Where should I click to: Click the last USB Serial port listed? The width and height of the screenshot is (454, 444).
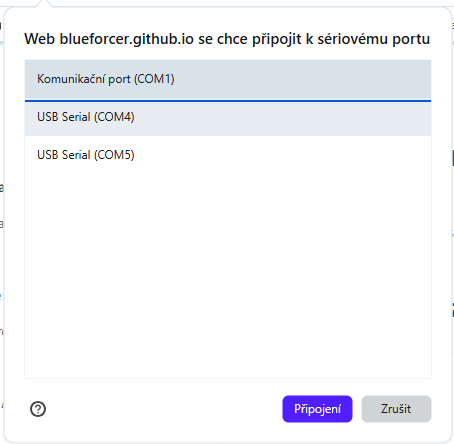point(228,155)
